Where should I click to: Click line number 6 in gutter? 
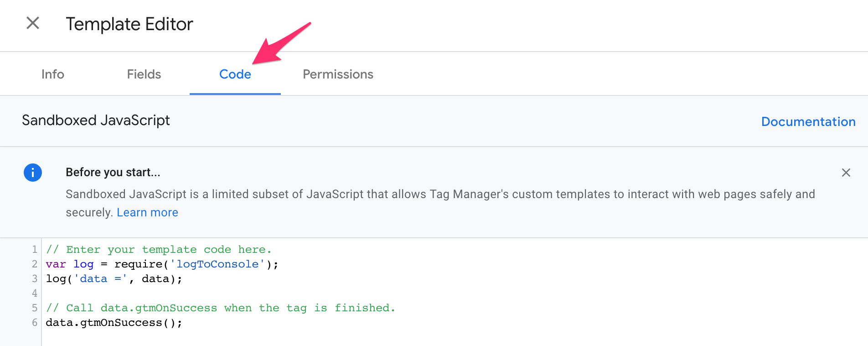35,322
